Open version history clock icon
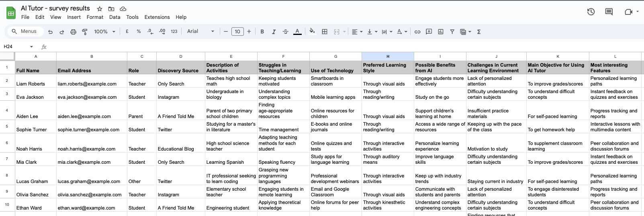644x216 pixels. tap(591, 12)
